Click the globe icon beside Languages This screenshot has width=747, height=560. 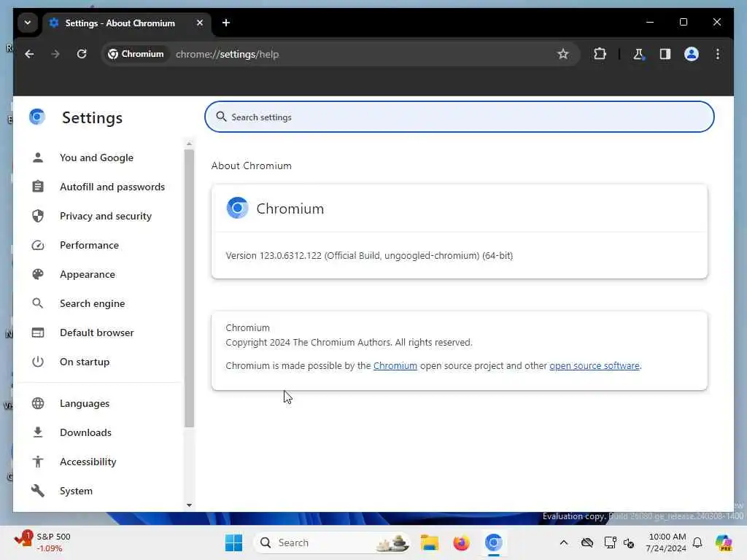(x=38, y=403)
